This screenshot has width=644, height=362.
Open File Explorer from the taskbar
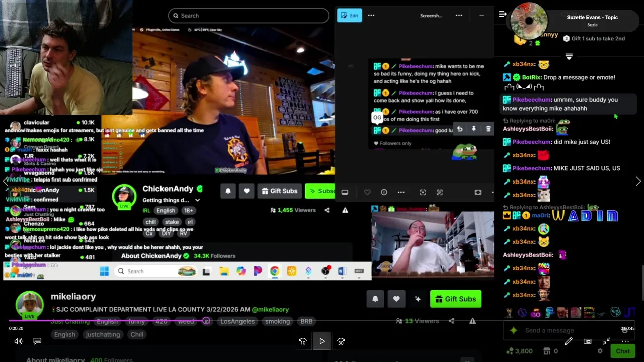tap(224, 271)
